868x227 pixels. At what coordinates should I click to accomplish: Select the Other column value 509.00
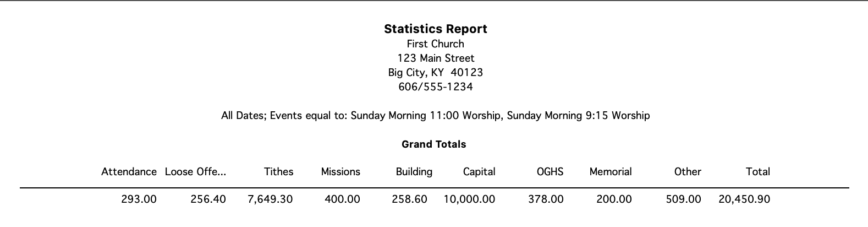point(683,199)
